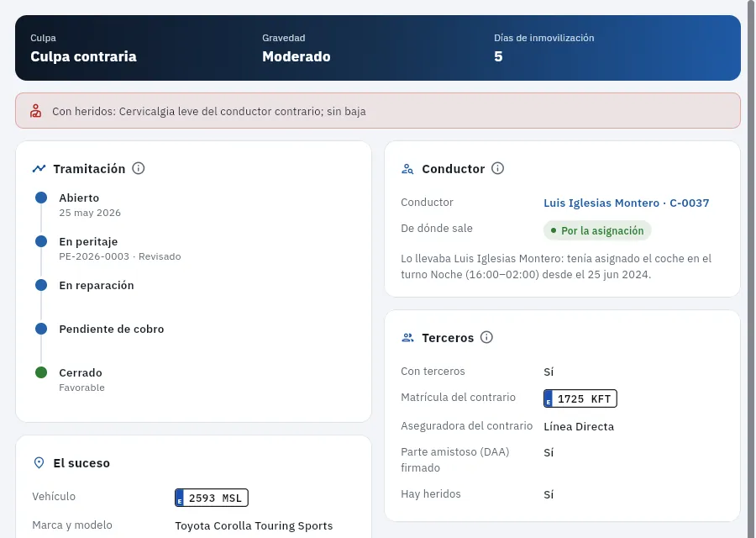The image size is (756, 538).
Task: Select the Pendiente de cobro timeline dot
Action: [x=41, y=329]
